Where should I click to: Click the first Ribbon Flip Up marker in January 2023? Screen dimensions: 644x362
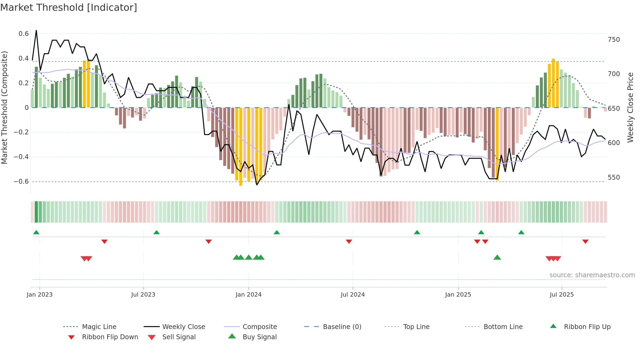pyautogui.click(x=36, y=232)
